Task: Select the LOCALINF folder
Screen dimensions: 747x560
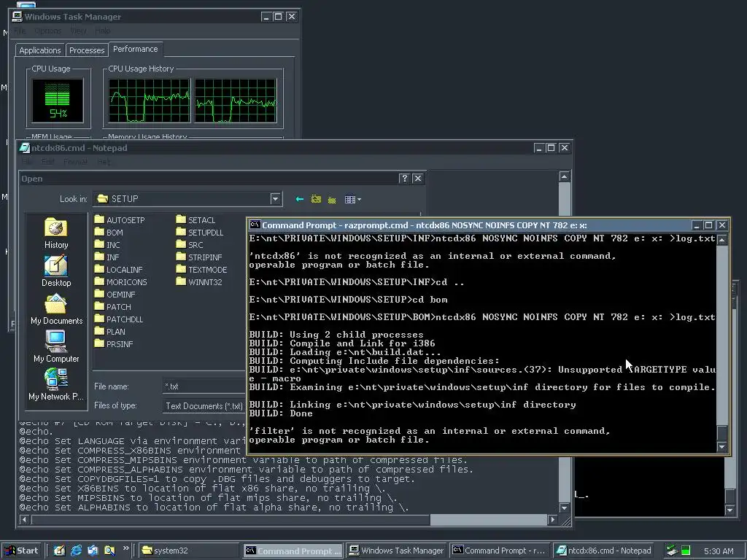Action: point(119,270)
